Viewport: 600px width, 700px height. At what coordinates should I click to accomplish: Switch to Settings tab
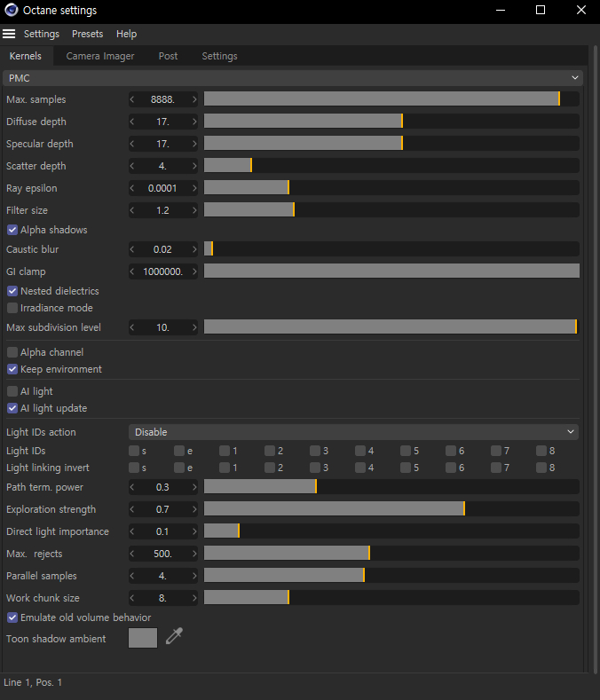click(219, 56)
